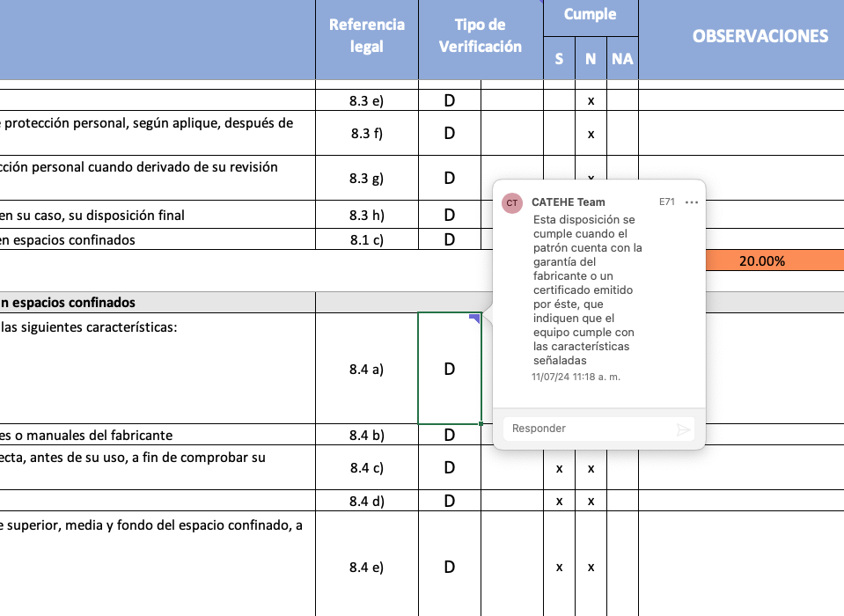The height and width of the screenshot is (616, 844).
Task: Select the '8.1 c)' reference cell
Action: (367, 239)
